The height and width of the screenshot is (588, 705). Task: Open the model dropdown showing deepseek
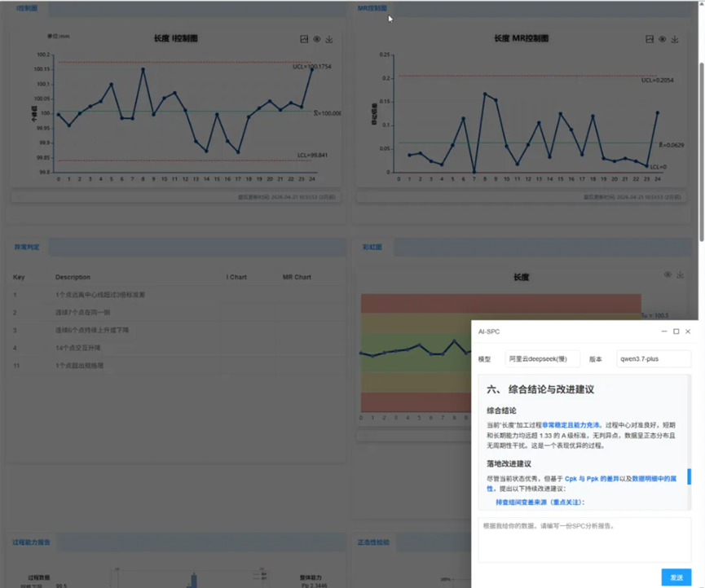pyautogui.click(x=543, y=359)
